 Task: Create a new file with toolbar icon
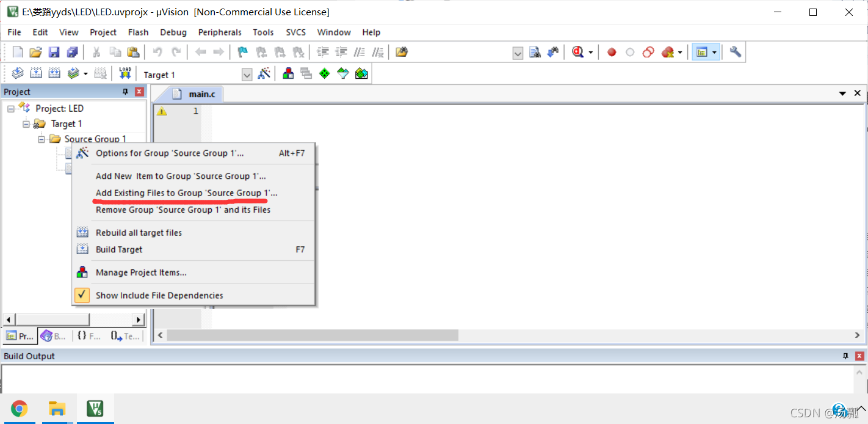click(18, 53)
